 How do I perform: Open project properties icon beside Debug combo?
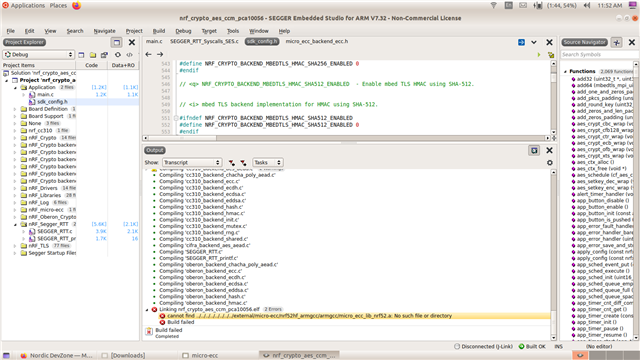81,55
